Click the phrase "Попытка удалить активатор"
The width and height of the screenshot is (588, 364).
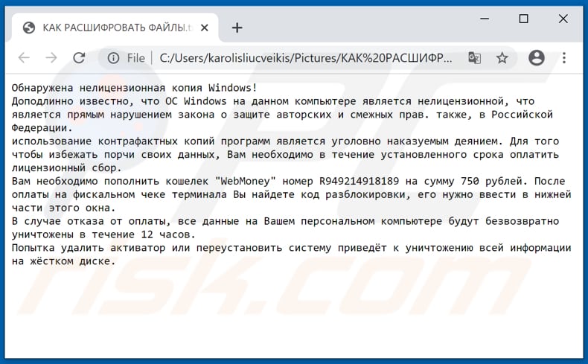(89, 248)
